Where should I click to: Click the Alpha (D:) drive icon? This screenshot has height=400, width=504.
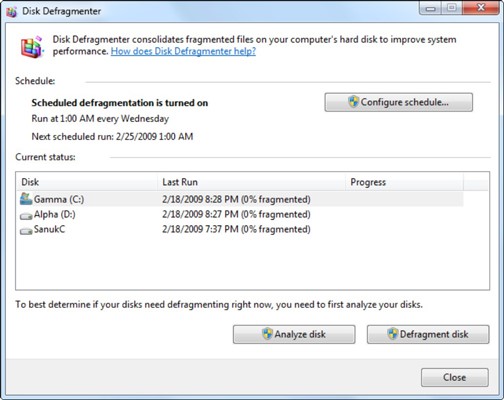[26, 216]
